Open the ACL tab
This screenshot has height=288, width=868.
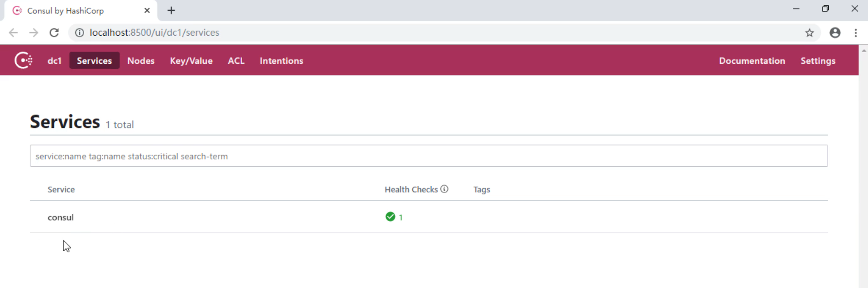(x=236, y=61)
